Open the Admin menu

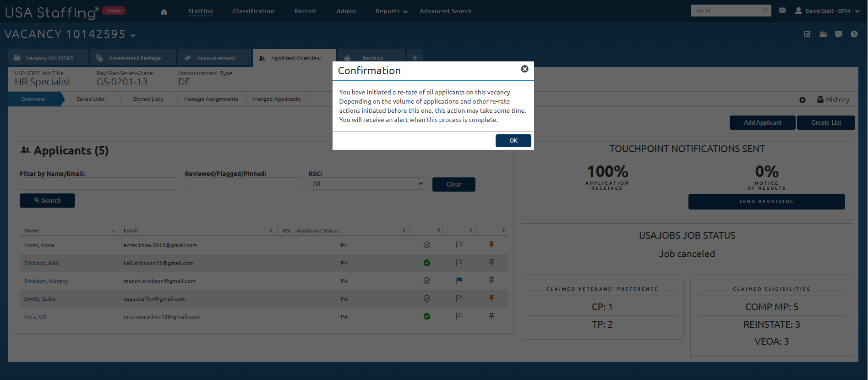346,11
